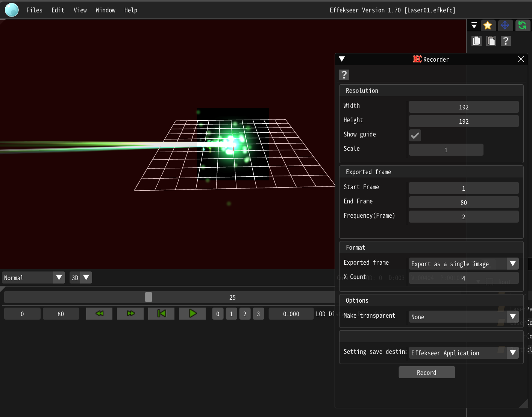Click the Record button
The image size is (532, 417).
(427, 372)
